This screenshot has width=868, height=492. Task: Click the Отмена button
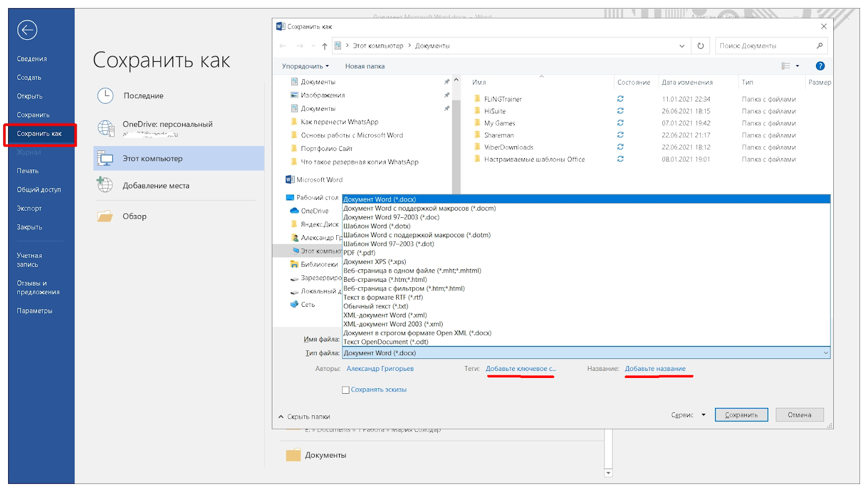coord(799,415)
